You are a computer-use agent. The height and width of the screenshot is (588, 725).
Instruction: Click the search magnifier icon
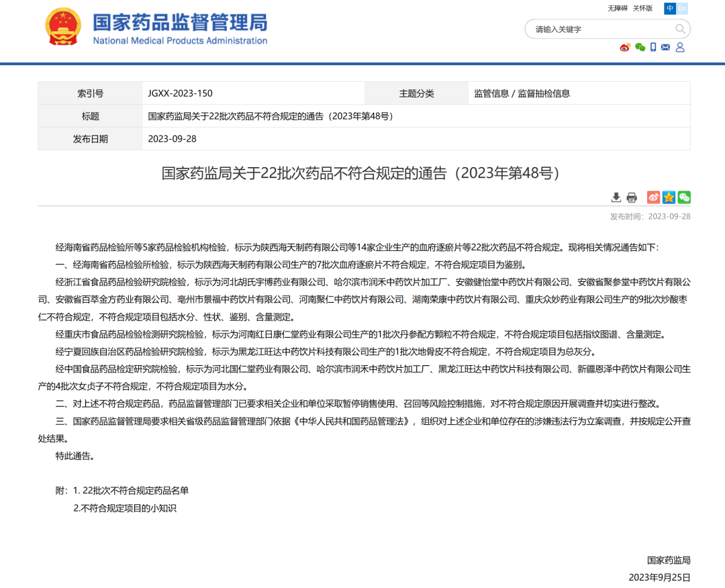679,29
